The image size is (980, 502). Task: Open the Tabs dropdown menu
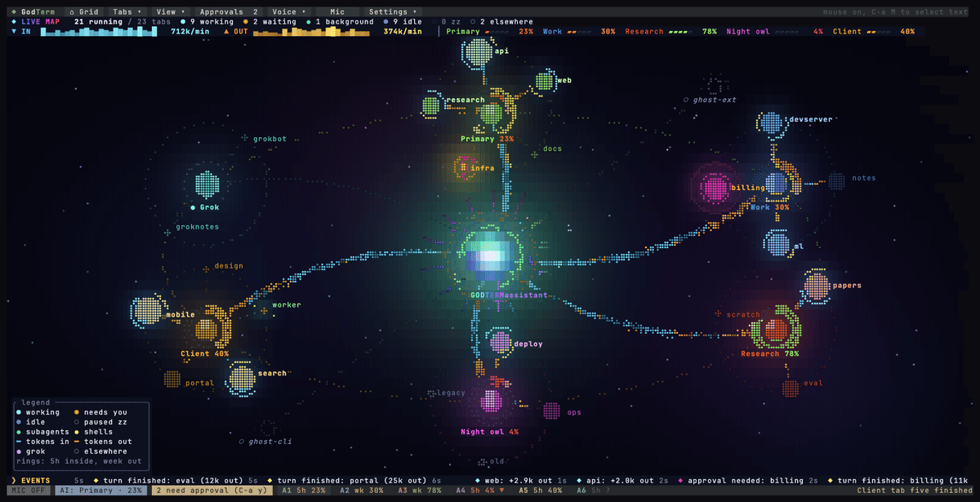[x=127, y=12]
